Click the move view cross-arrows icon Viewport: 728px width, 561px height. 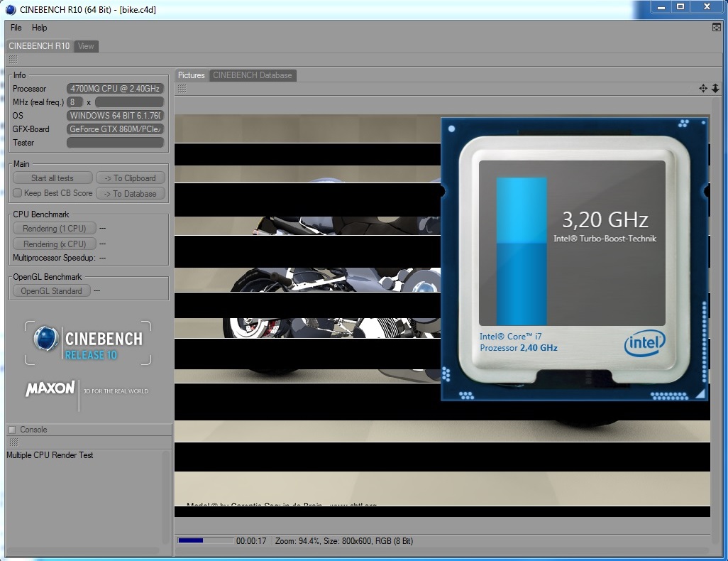[703, 88]
